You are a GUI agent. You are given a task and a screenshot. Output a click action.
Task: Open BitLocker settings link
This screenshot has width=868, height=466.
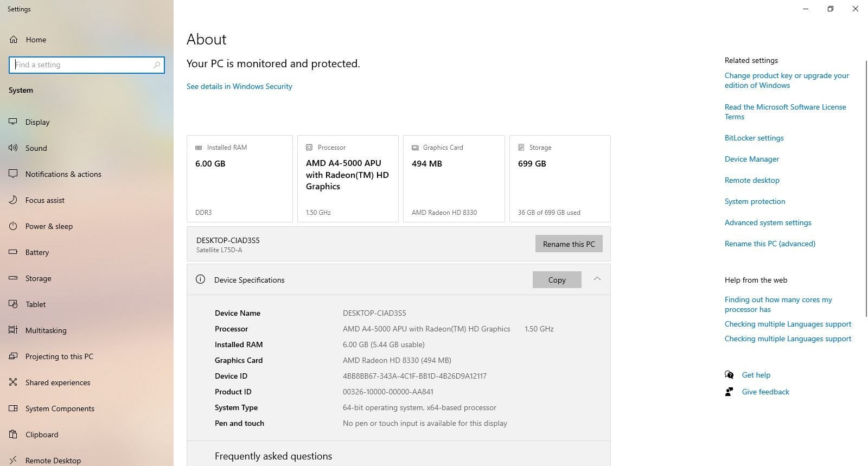click(754, 138)
